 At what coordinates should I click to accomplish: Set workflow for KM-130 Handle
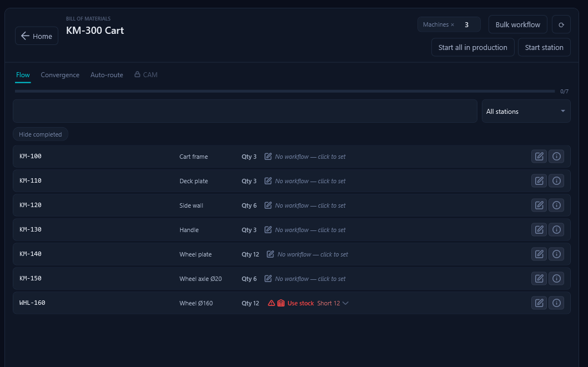[305, 229]
